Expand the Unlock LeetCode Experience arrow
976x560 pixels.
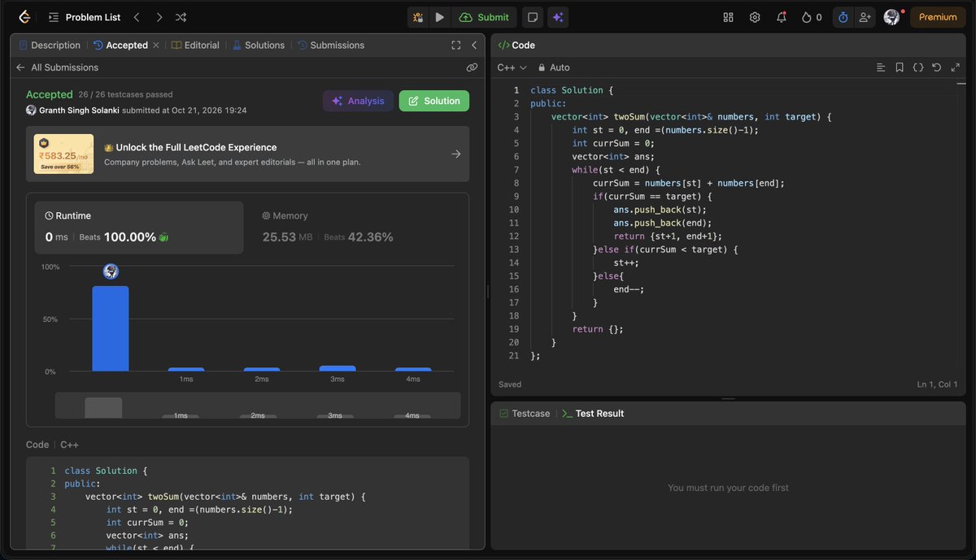(x=456, y=154)
